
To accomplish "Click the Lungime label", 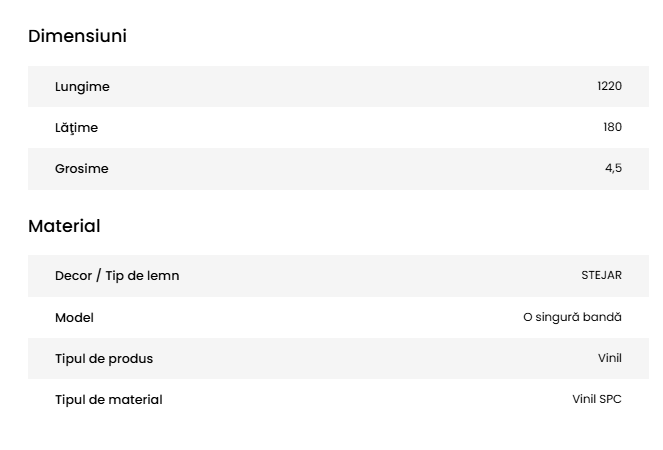I will pos(82,87).
